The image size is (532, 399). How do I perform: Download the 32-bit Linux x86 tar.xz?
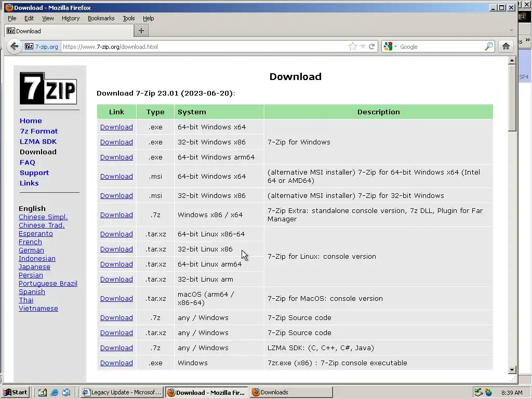[x=116, y=249]
